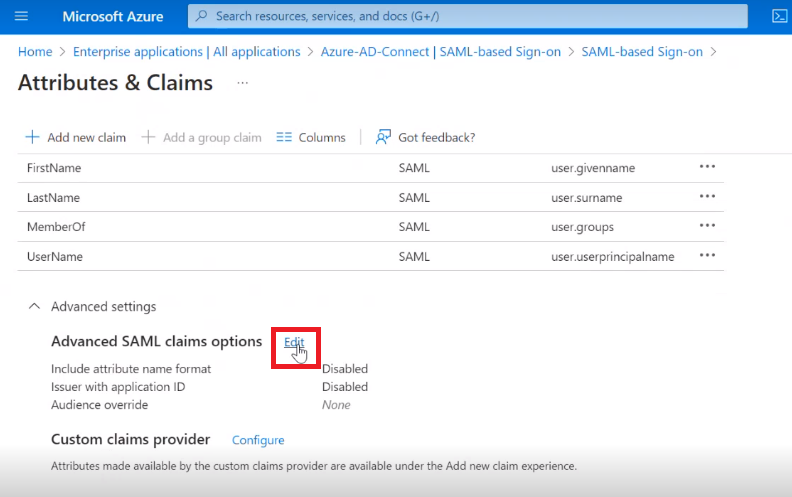Screen dimensions: 792x497
Task: Open the ellipsis menu for the FirstName claim
Action: pyautogui.click(x=707, y=167)
